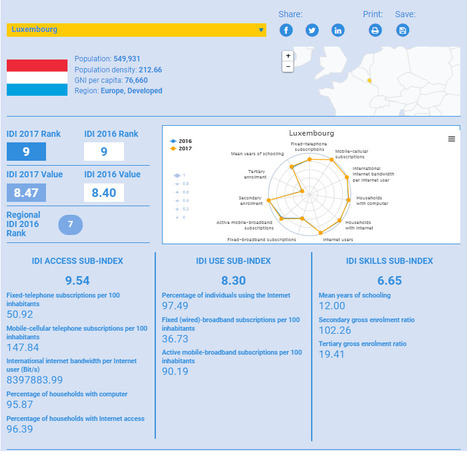Image resolution: width=467 pixels, height=451 pixels.
Task: Click individuals using Internet value 97.49
Action: [x=175, y=306]
